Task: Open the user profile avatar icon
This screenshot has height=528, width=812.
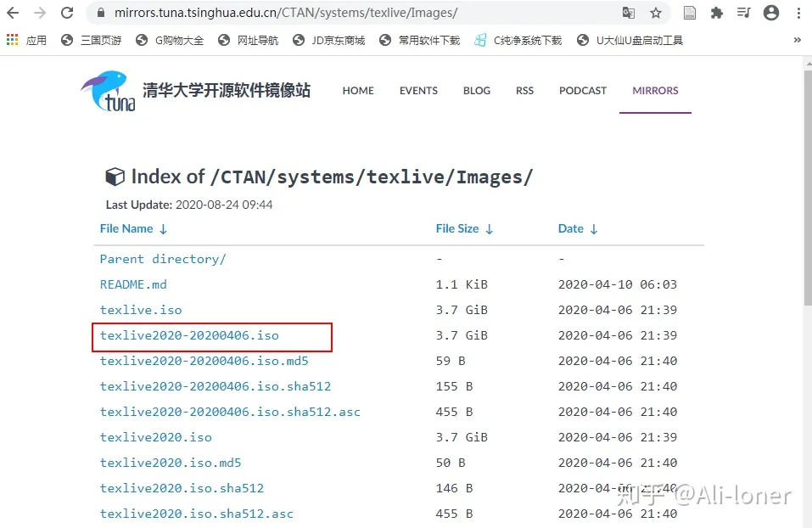Action: coord(771,13)
